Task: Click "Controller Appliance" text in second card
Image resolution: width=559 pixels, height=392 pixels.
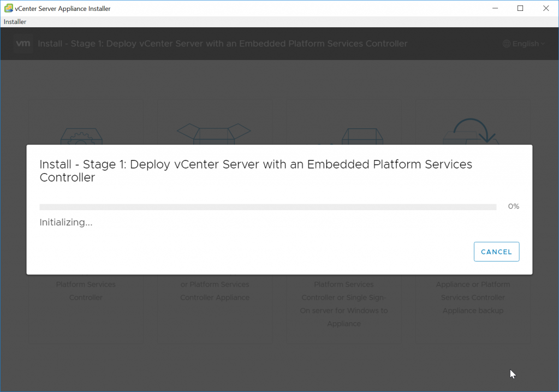Action: pos(215,298)
